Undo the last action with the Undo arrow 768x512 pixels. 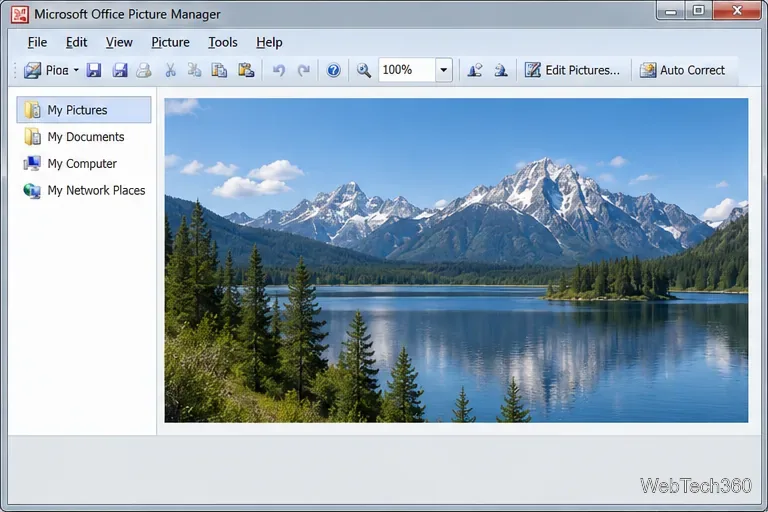coord(279,70)
